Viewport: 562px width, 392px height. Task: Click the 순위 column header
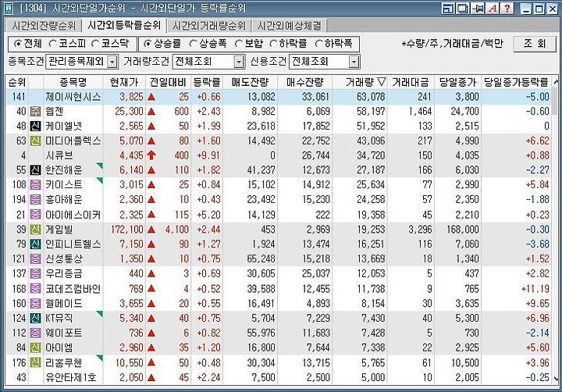pos(16,82)
